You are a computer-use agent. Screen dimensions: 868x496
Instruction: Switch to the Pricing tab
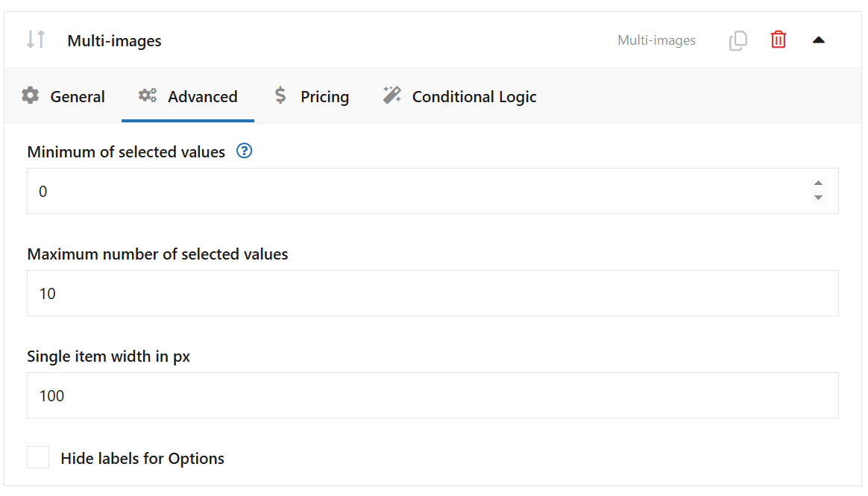[324, 96]
